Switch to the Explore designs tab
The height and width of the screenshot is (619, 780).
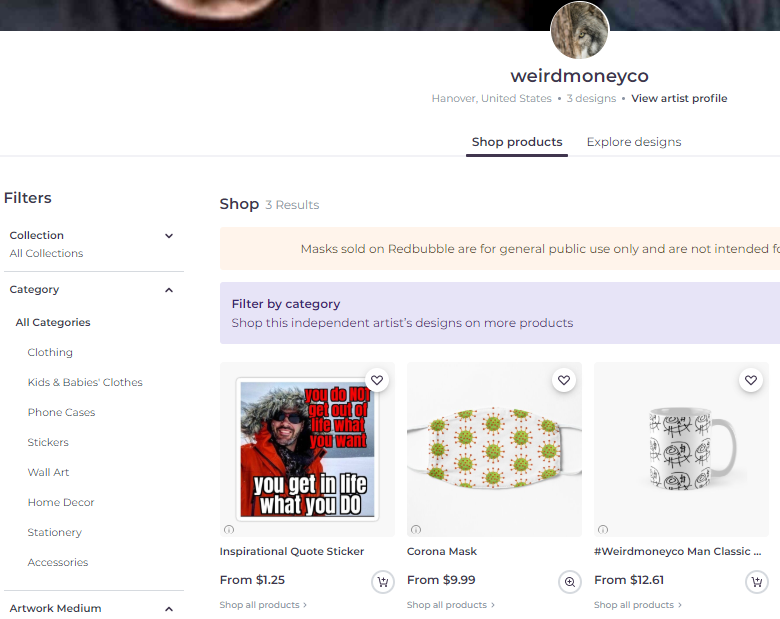(634, 142)
